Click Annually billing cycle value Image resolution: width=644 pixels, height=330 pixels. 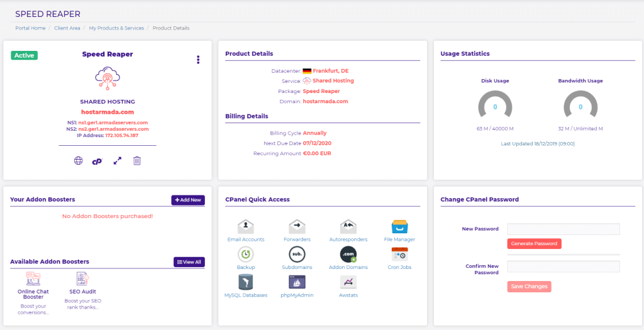coord(314,133)
